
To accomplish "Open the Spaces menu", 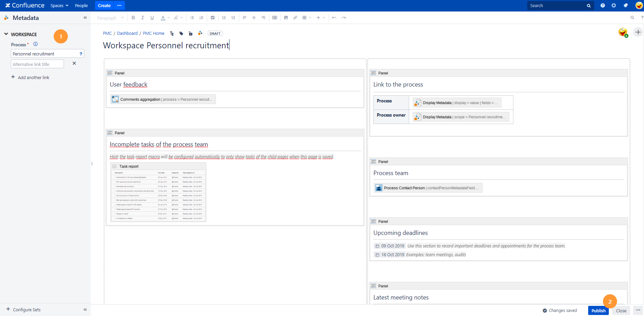I will pos(59,6).
